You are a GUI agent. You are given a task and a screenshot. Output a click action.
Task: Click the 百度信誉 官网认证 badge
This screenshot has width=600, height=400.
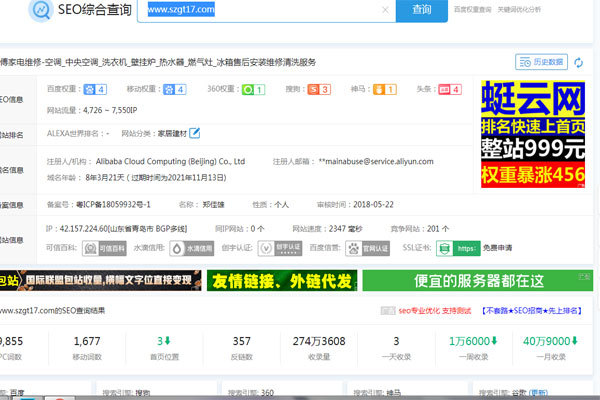point(373,248)
